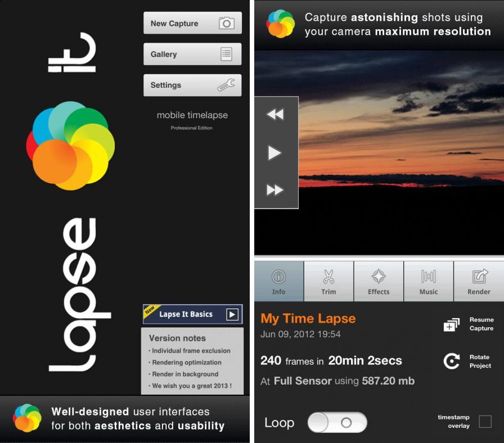Screen dimensions: 504x443
Task: Select the camera icon next to New Capture
Action: pyautogui.click(x=226, y=23)
